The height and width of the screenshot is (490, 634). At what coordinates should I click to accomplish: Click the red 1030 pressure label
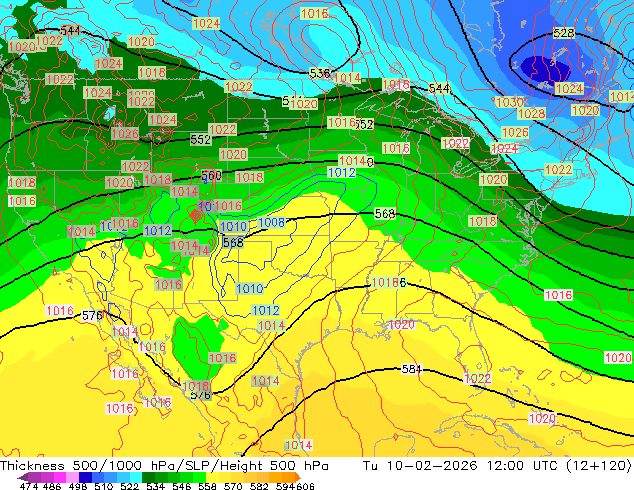point(509,102)
